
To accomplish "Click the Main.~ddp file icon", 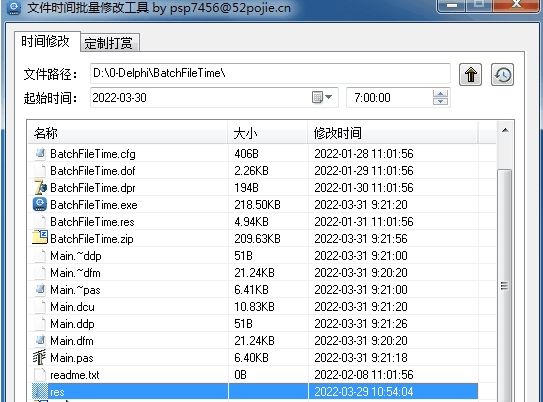I will point(40,256).
